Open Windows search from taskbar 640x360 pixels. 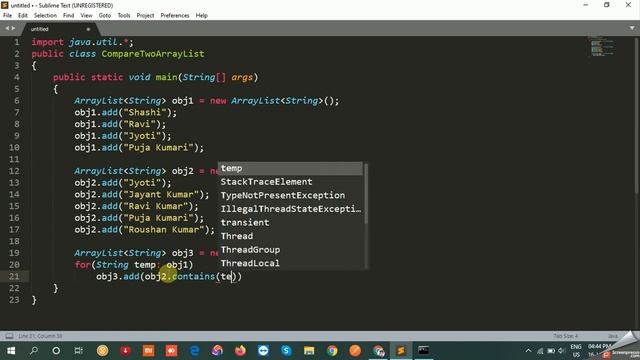[34, 351]
